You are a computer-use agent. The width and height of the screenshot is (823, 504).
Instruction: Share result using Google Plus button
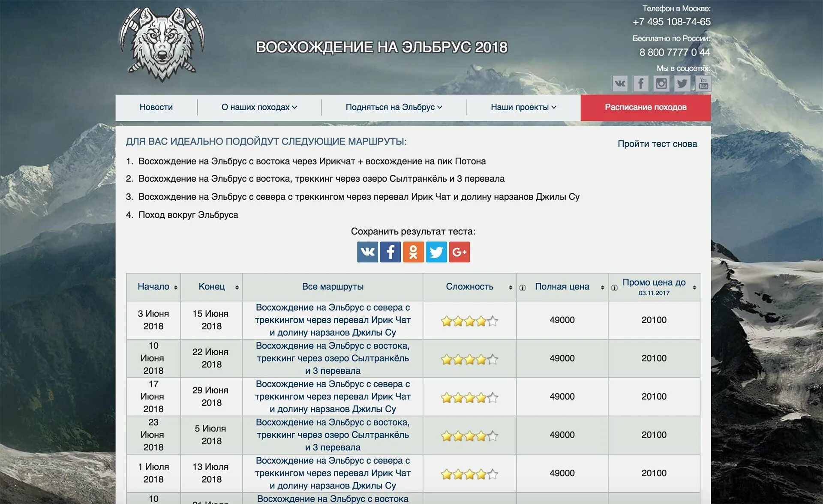pyautogui.click(x=459, y=252)
